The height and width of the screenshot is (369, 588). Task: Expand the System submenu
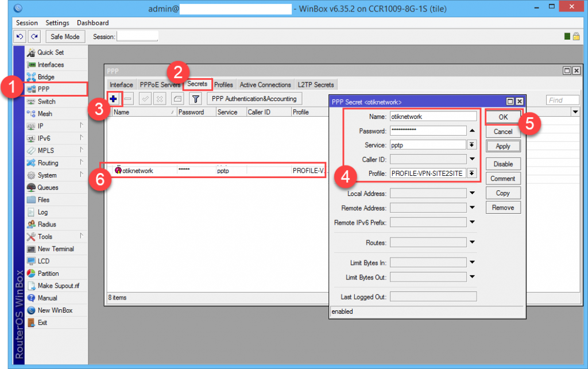pyautogui.click(x=82, y=175)
